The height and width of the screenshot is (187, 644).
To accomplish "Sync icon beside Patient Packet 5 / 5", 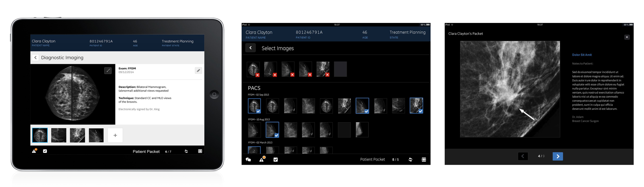I will click(x=410, y=160).
